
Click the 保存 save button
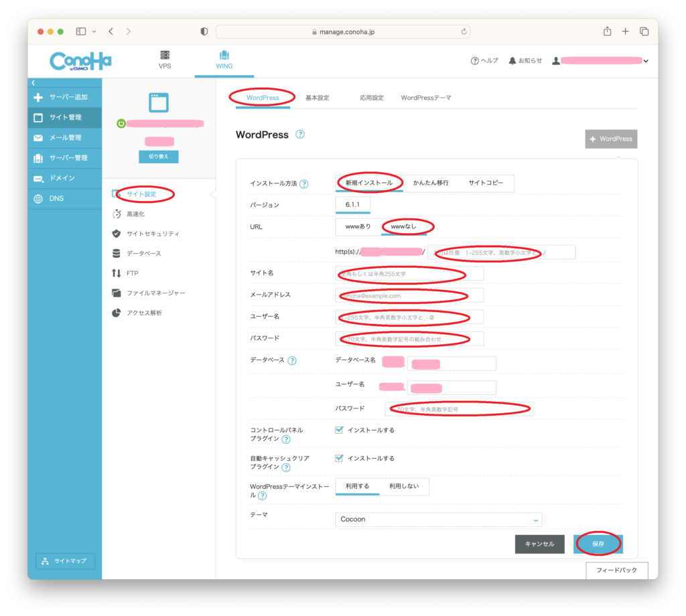[x=598, y=544]
